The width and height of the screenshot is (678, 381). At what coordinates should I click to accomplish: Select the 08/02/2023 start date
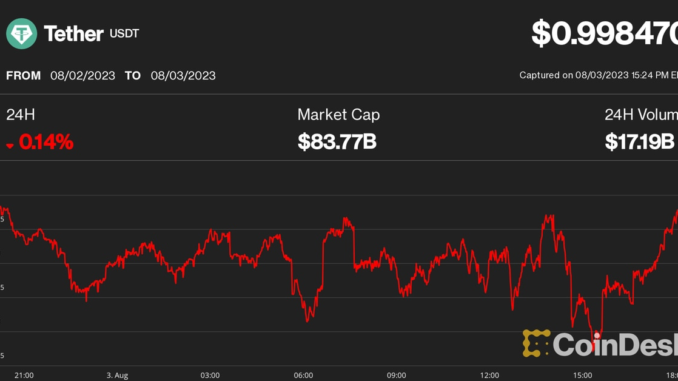83,76
